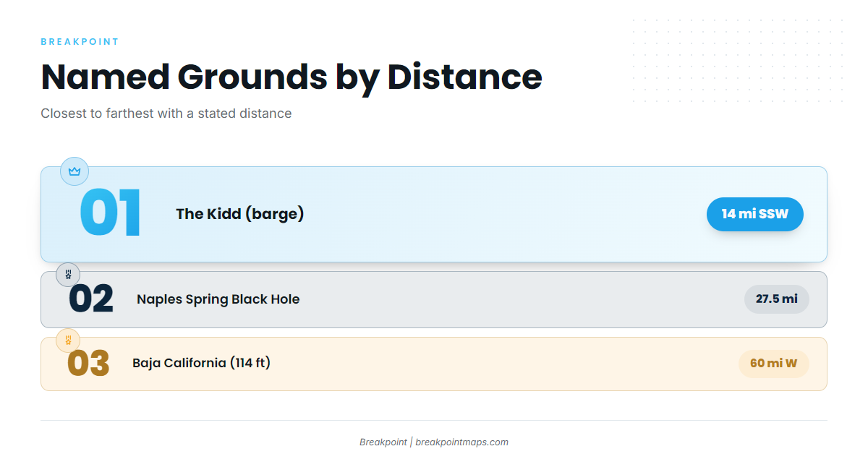This screenshot has width=868, height=467.
Task: Select the 14 mi SSW distance badge
Action: (755, 214)
